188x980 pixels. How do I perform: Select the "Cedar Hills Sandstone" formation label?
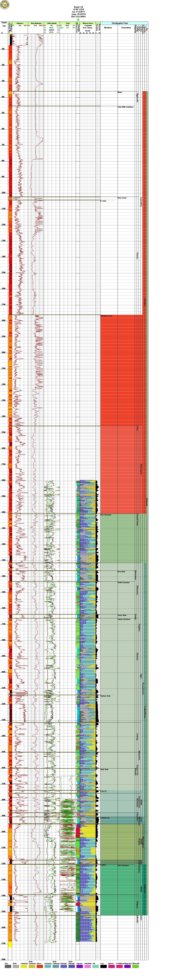pos(125,107)
